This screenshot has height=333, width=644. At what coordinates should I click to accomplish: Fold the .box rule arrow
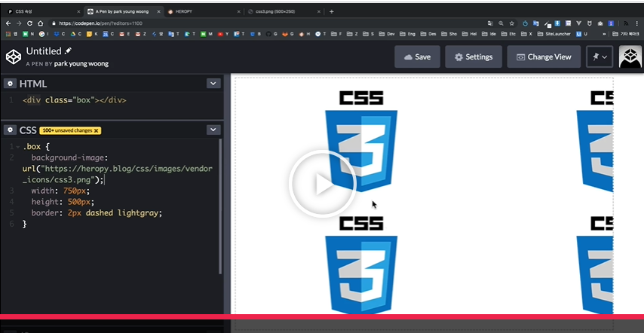pos(17,146)
